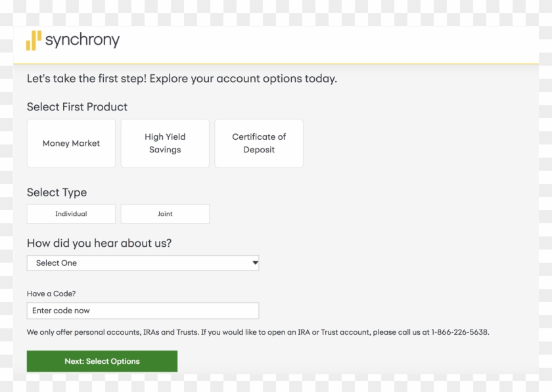The height and width of the screenshot is (392, 552).
Task: Click the "Select Type" heading
Action: [x=57, y=192]
